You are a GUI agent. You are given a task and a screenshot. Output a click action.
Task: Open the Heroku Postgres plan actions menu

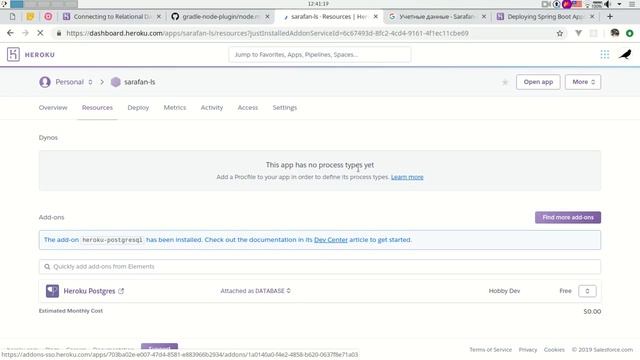(x=587, y=291)
